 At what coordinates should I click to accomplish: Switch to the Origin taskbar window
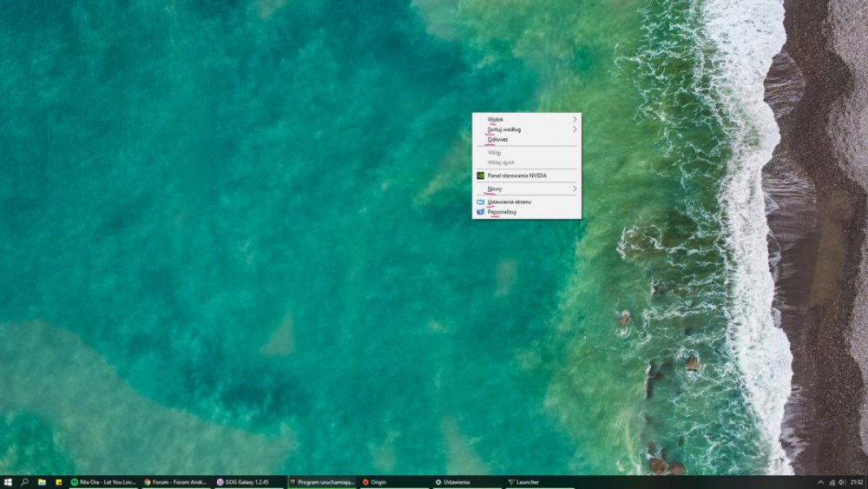coord(395,482)
